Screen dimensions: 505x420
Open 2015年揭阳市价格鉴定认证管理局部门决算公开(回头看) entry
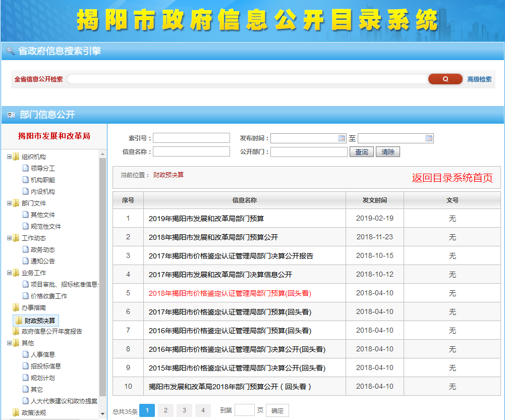[x=237, y=368]
